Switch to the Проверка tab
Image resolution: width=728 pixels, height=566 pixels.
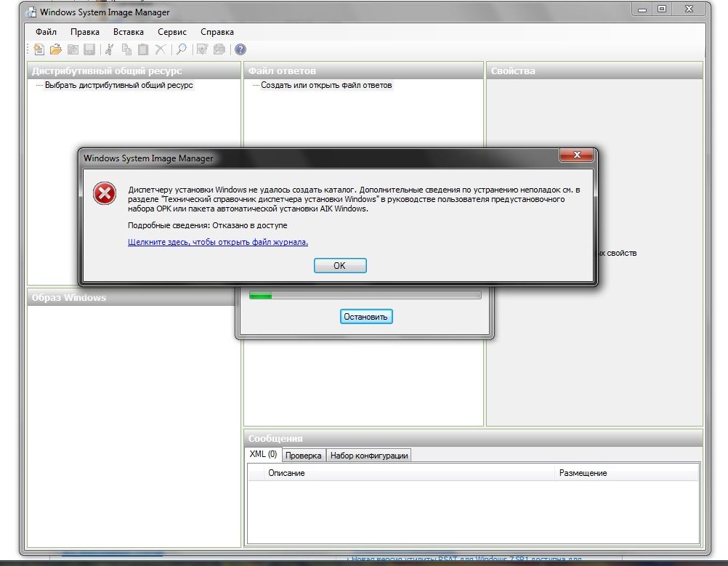pos(303,456)
